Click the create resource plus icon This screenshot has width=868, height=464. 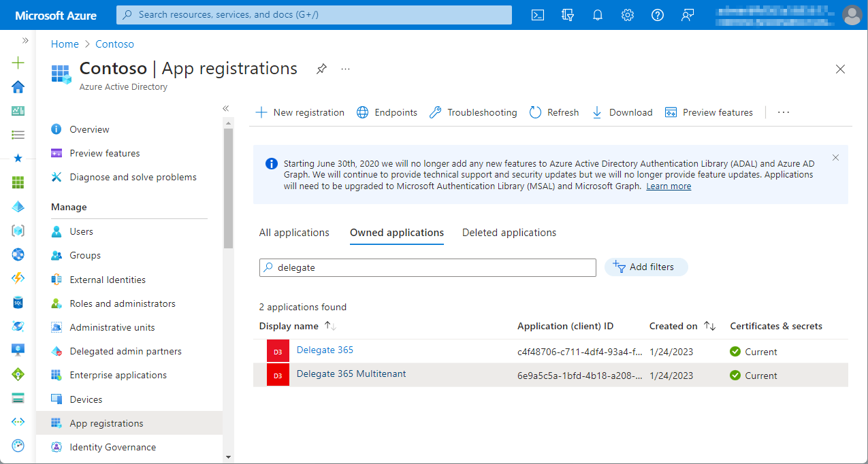coord(18,63)
